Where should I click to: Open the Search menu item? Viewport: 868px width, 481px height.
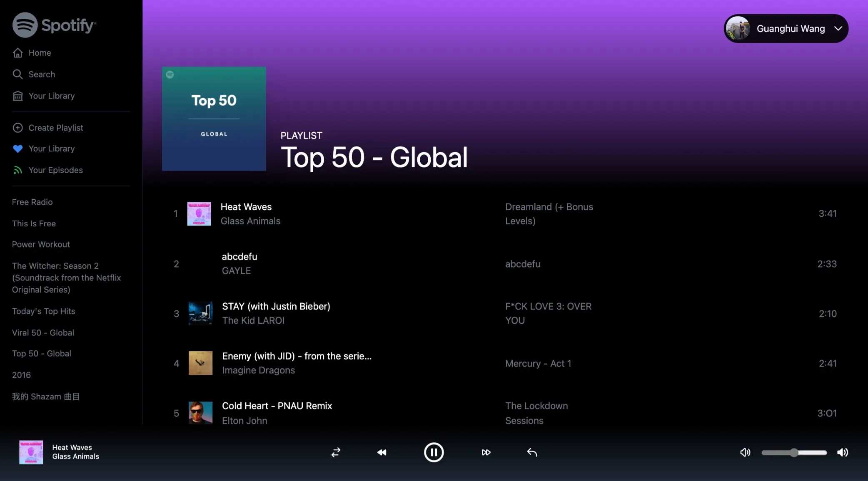(42, 74)
